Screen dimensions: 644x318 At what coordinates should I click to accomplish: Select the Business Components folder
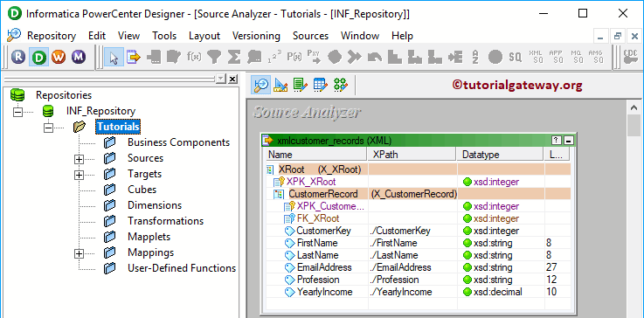178,142
